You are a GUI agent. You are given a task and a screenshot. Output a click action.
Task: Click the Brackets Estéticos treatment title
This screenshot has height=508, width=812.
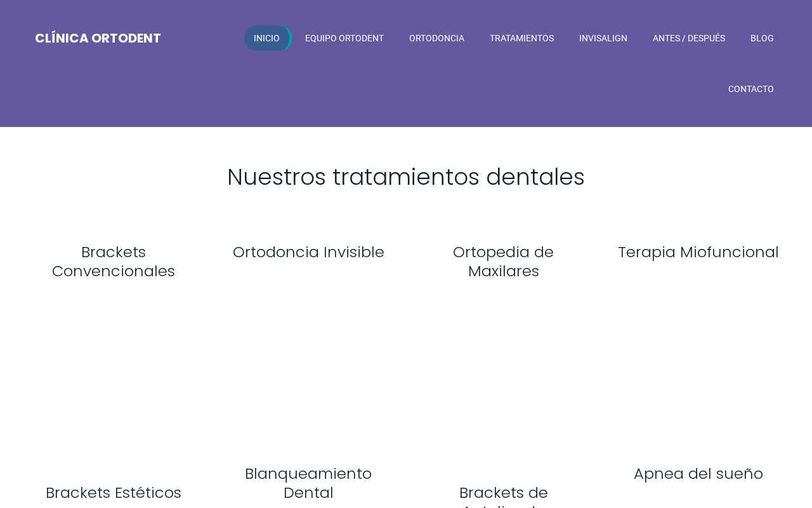114,493
